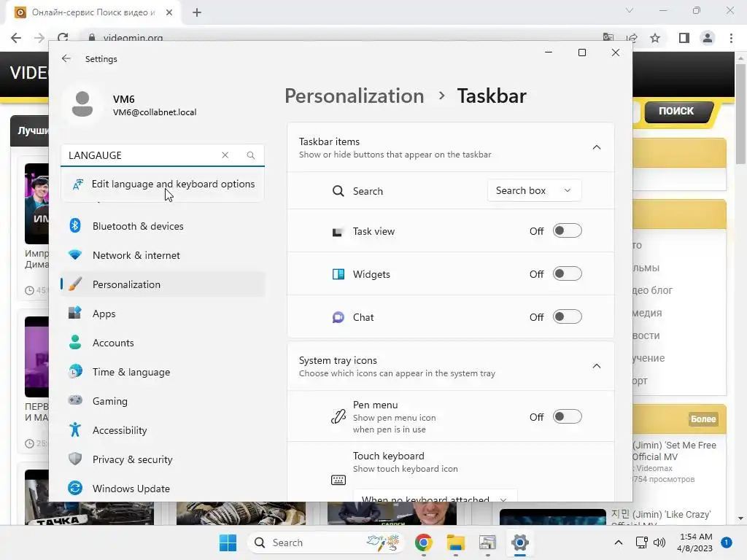Image resolution: width=747 pixels, height=560 pixels.
Task: Open Accessibility settings category
Action: pos(163,430)
